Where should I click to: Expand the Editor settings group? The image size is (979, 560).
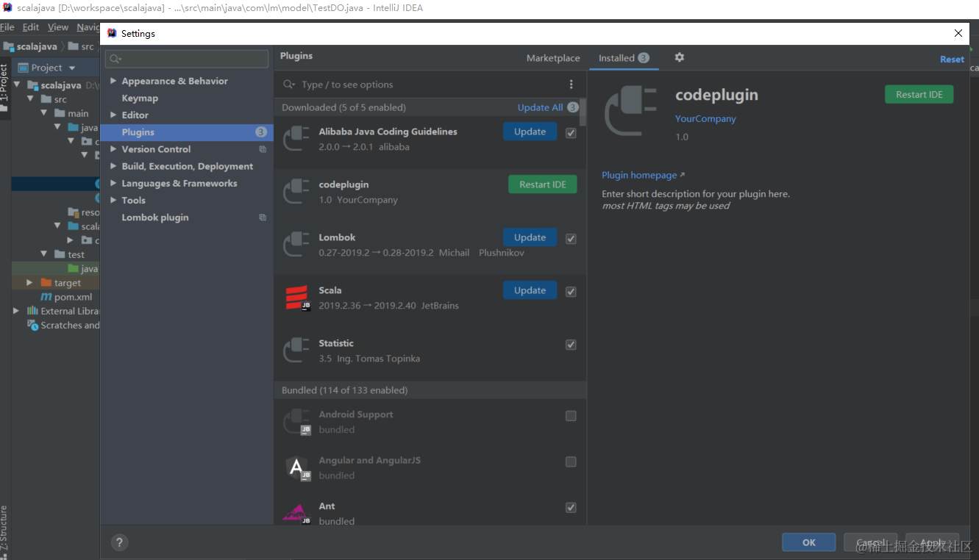tap(113, 115)
